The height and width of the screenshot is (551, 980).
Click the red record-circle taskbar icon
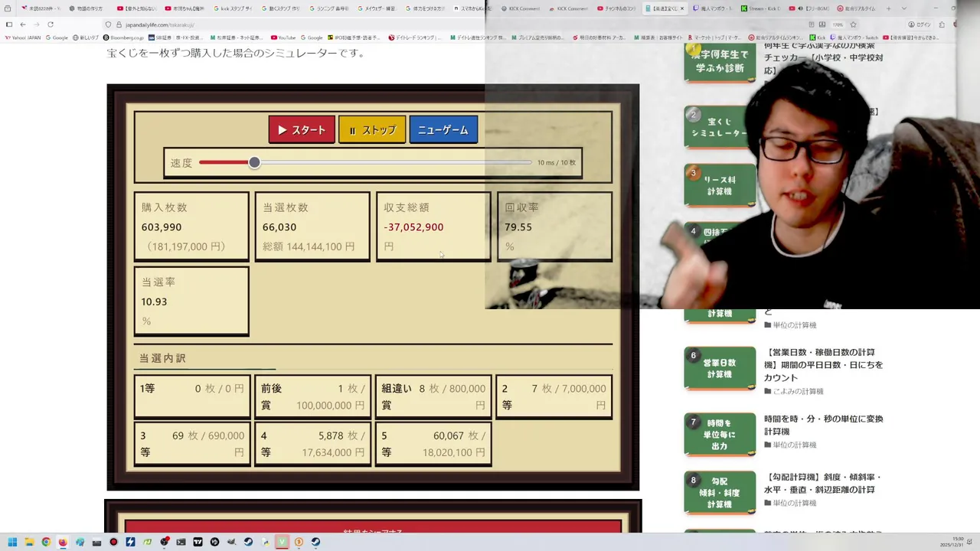pyautogui.click(x=113, y=542)
